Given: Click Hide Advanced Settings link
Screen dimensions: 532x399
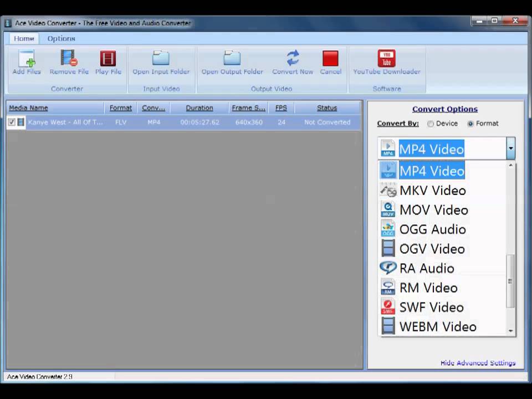Looking at the screenshot, I should [x=478, y=363].
